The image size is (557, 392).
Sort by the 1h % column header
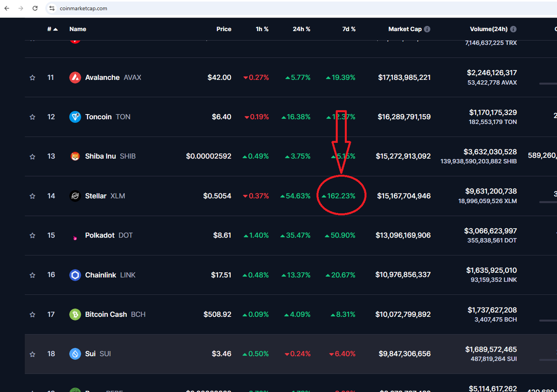pyautogui.click(x=262, y=29)
